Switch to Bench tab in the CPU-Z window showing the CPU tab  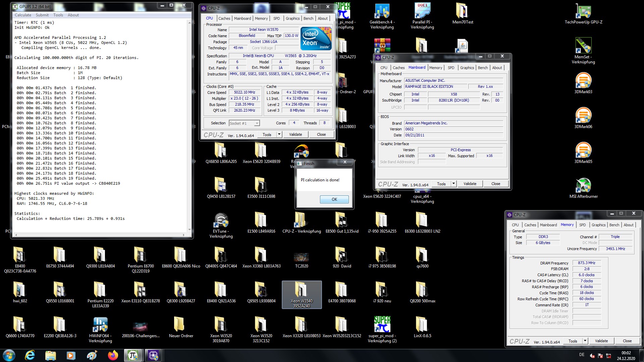click(x=308, y=18)
